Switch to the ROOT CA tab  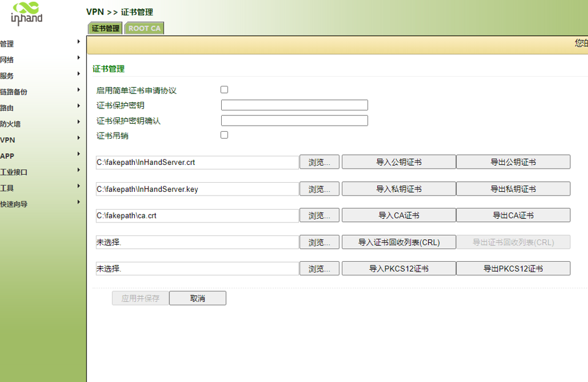click(144, 28)
